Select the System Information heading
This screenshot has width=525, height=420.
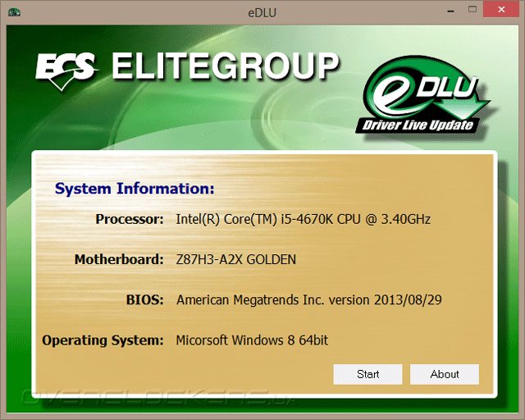click(135, 189)
